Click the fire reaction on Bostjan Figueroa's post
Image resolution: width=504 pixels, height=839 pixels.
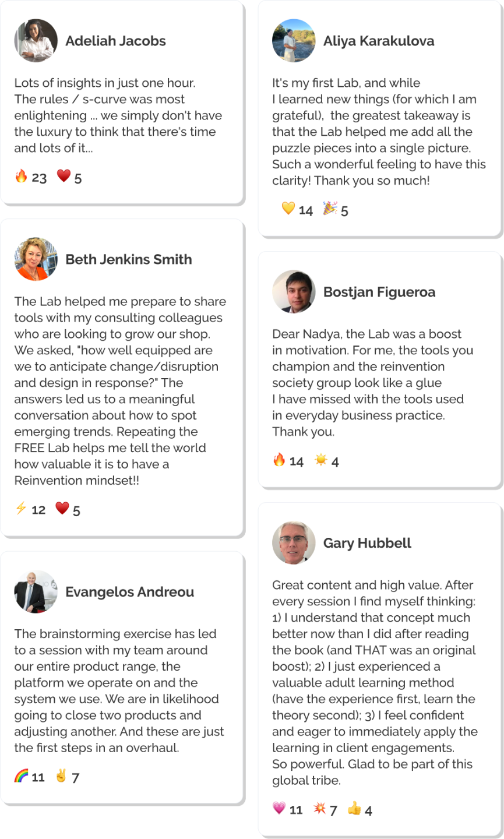[x=279, y=460]
